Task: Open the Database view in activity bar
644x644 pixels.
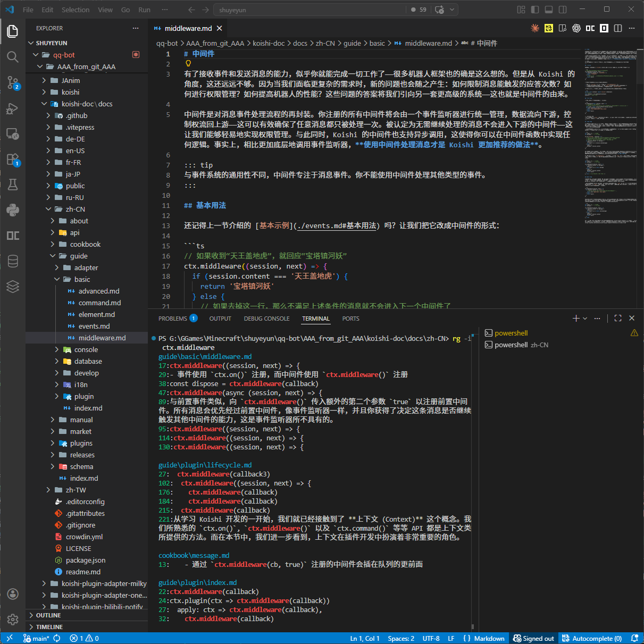Action: click(x=13, y=261)
